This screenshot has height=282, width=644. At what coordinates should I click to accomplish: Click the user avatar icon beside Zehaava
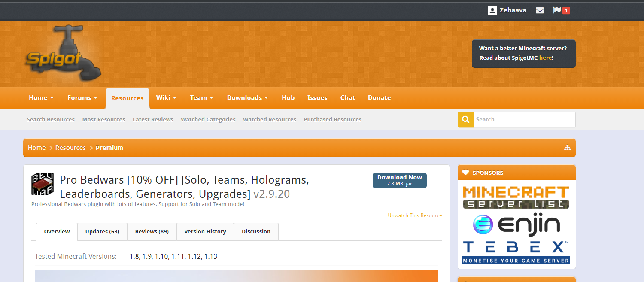[x=492, y=10]
